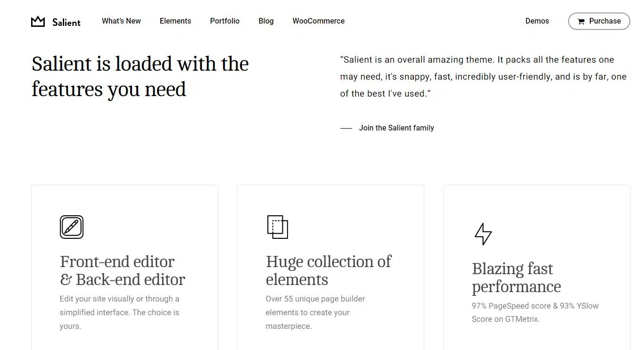Viewport: 644px width, 350px height.
Task: Click the shopping cart icon on Purchase button
Action: [582, 21]
